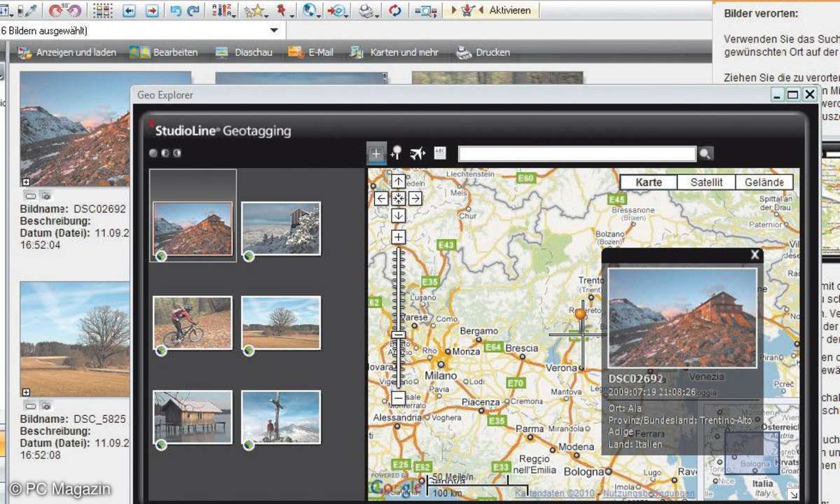Click the airplane fly-to icon
Viewport: 840px width, 504px height.
tap(418, 153)
